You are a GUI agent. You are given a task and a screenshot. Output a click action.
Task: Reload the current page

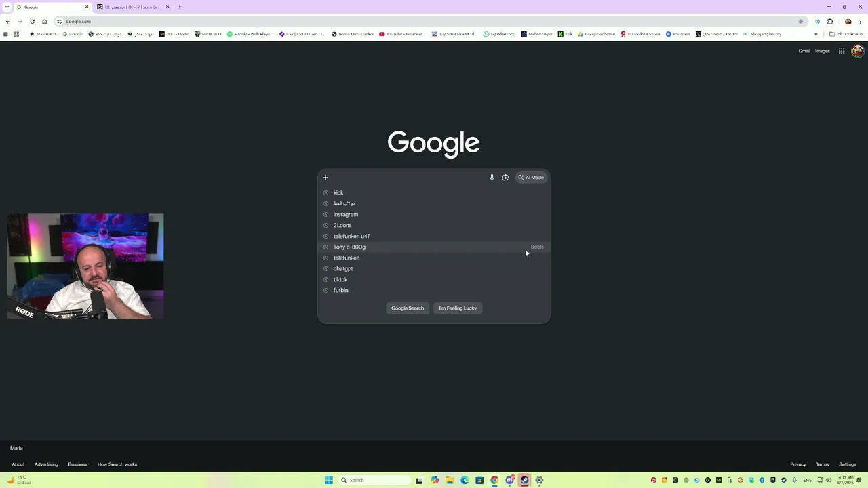coord(32,22)
